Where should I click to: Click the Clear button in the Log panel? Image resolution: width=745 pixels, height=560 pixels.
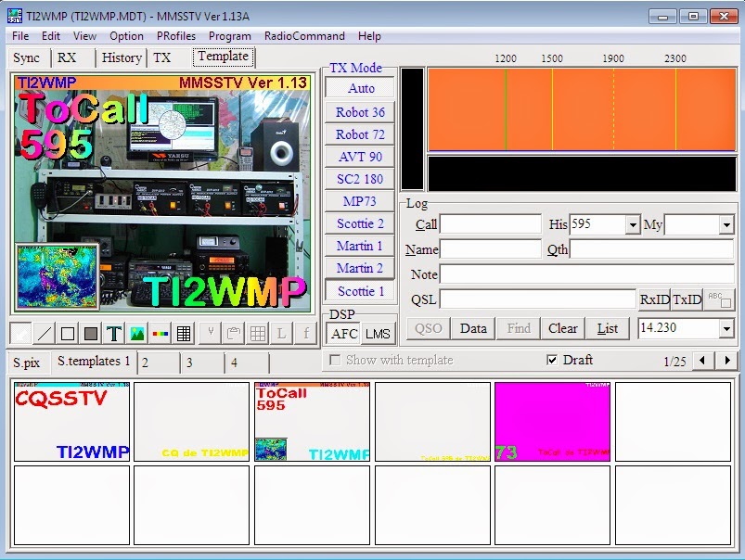562,328
